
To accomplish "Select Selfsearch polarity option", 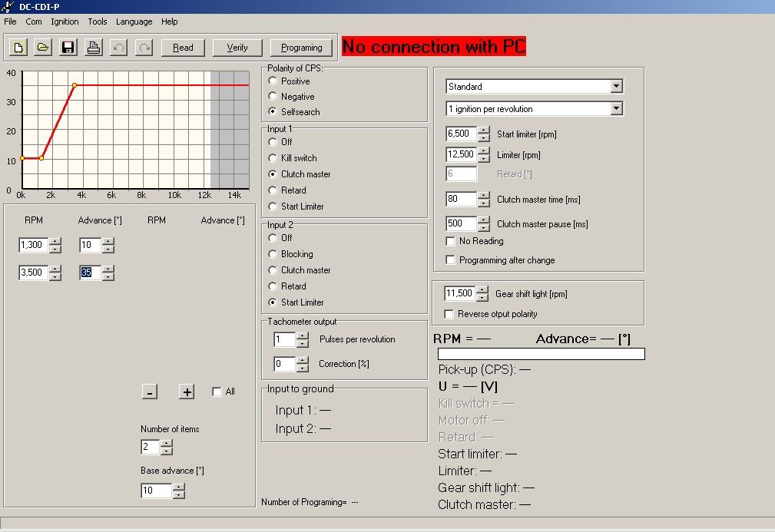I will pyautogui.click(x=273, y=111).
